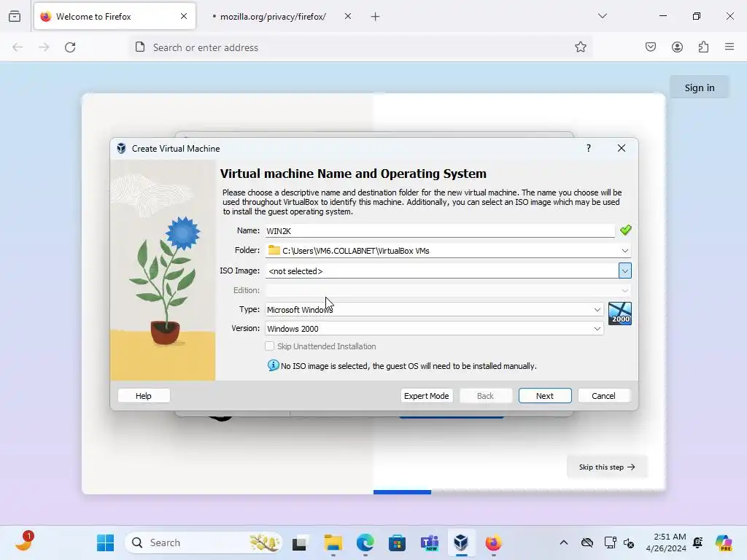Click the yellow folder icon in the Folder field
747x560 pixels.
(x=274, y=250)
